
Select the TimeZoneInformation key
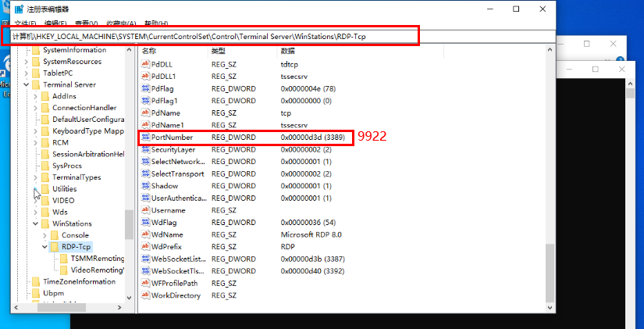point(79,281)
